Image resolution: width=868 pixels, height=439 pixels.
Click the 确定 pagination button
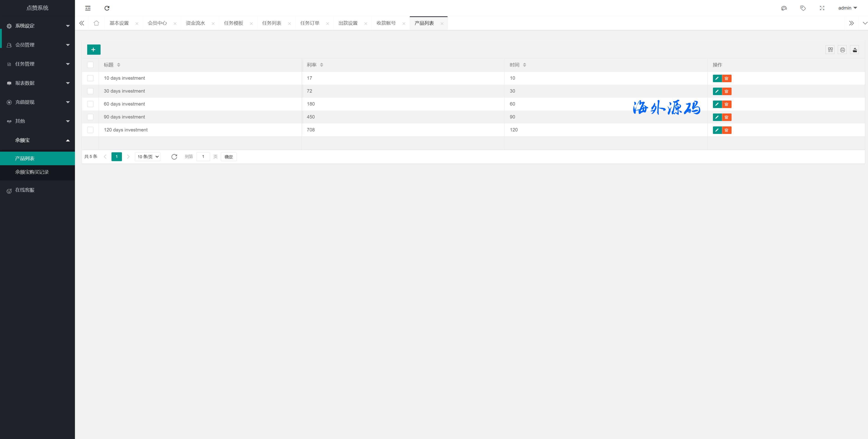click(228, 157)
